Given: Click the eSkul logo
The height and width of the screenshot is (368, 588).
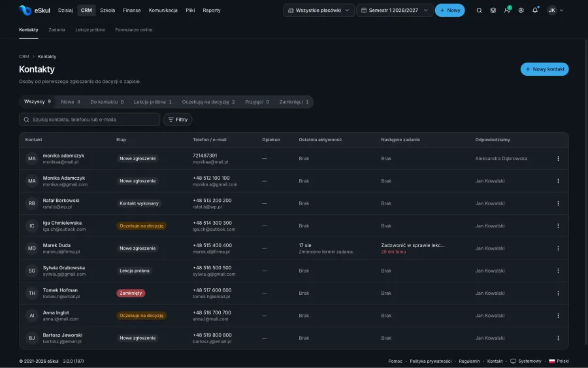Looking at the screenshot, I should coord(34,10).
